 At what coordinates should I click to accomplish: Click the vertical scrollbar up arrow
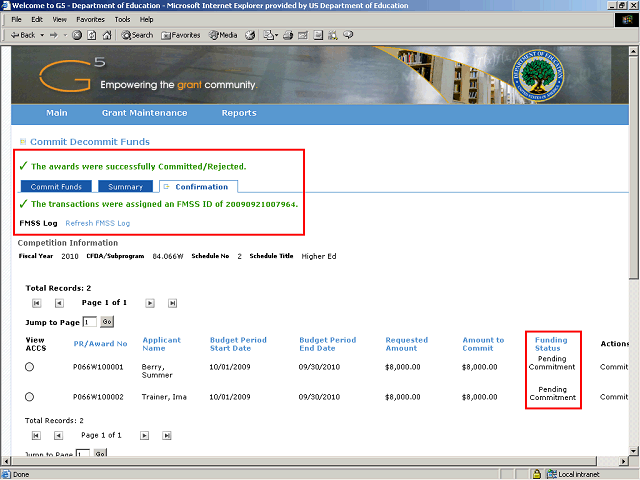[x=633, y=51]
